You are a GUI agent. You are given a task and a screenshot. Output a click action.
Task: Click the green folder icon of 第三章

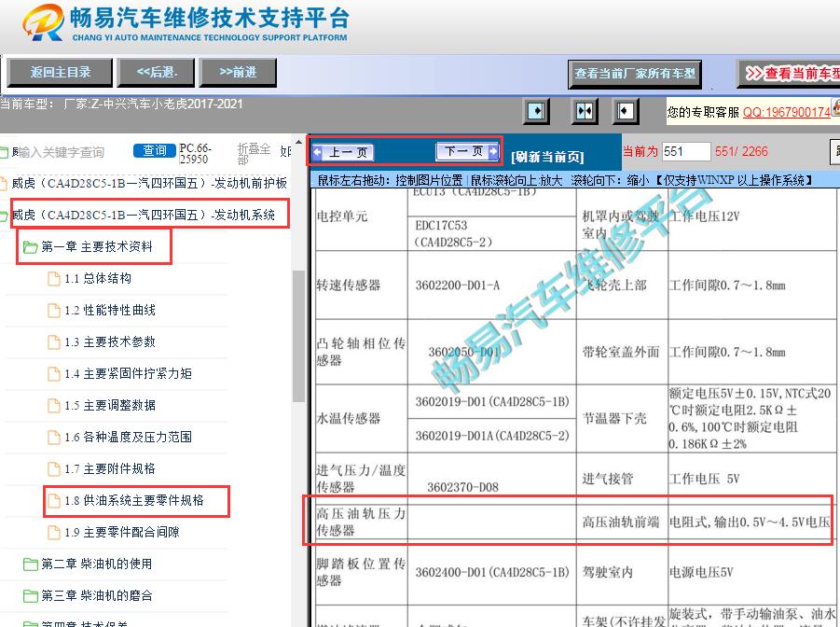point(30,596)
